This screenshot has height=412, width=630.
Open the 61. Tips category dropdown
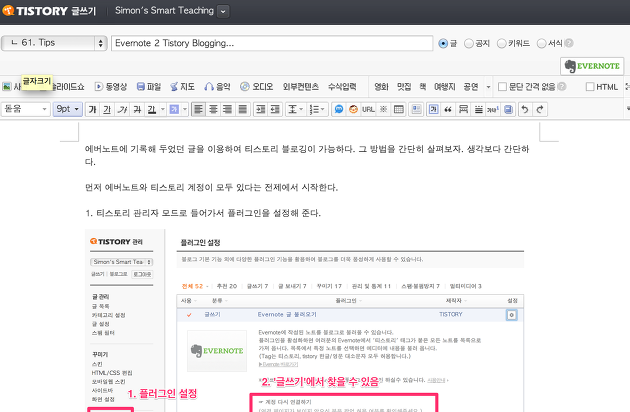[x=54, y=43]
